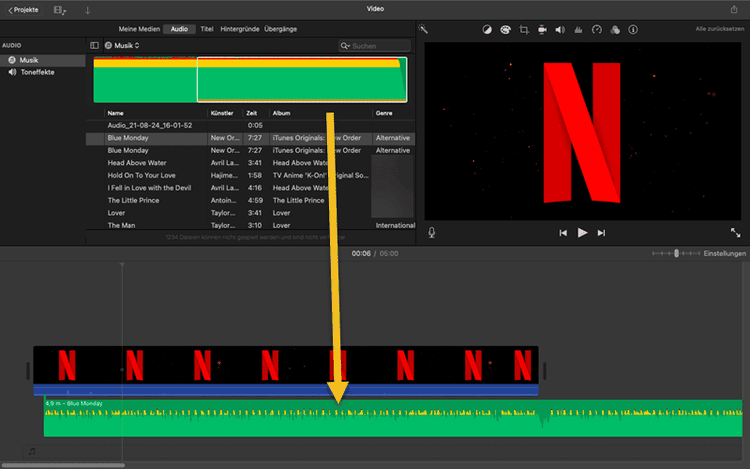Open the Hintergründe tab
Viewport: 750px width, 469px height.
click(x=240, y=29)
